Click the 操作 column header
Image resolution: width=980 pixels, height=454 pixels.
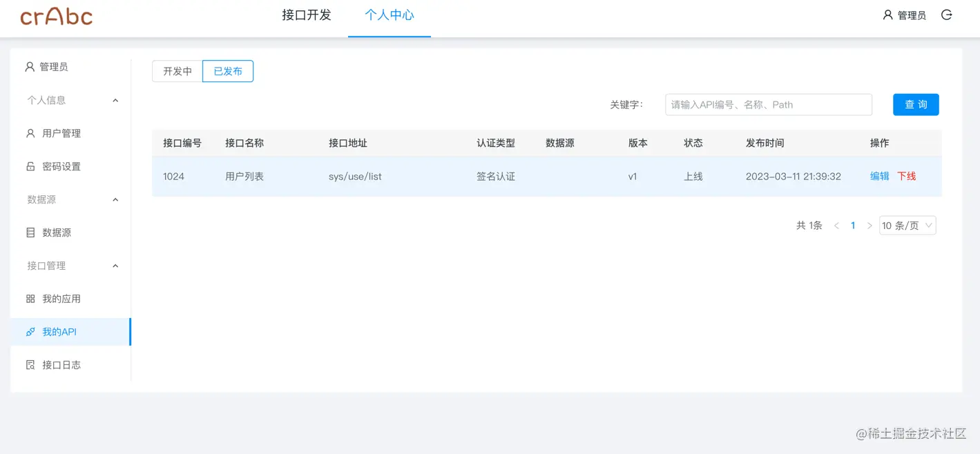880,143
